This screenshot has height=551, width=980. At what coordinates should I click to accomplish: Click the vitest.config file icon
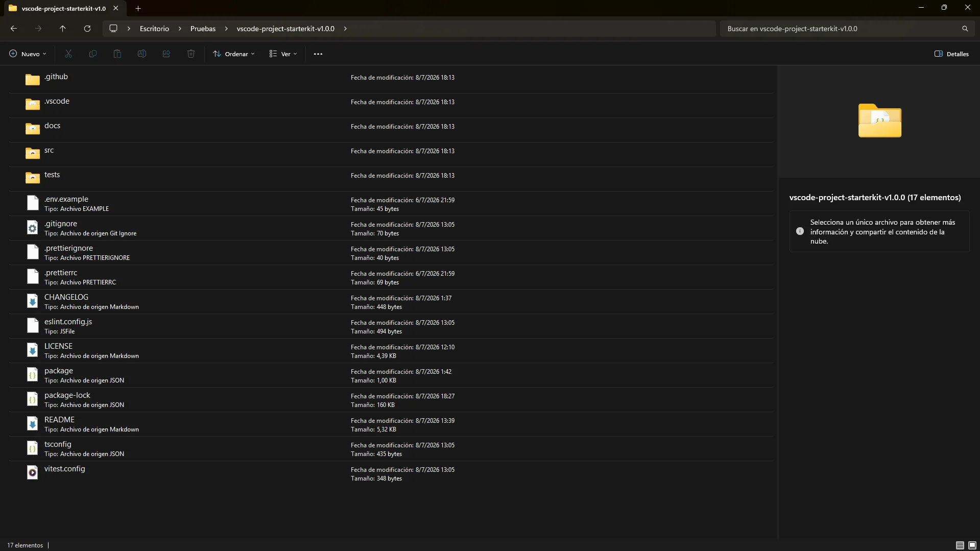[33, 472]
